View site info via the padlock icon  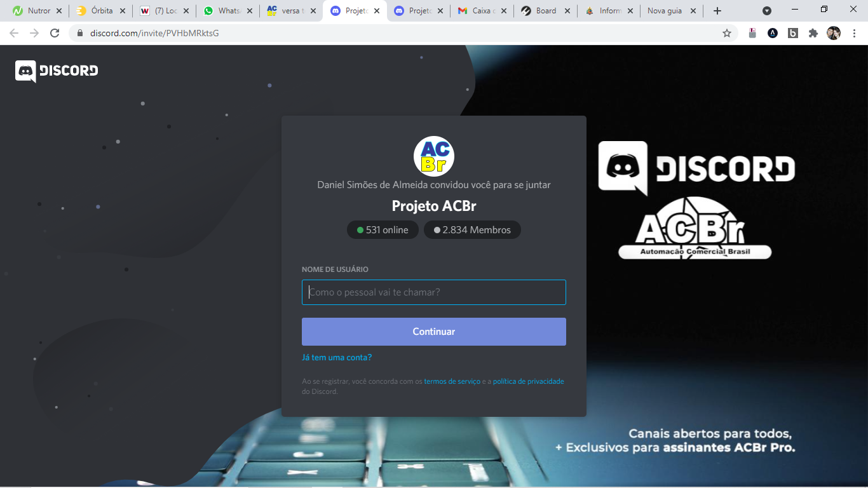(x=80, y=33)
